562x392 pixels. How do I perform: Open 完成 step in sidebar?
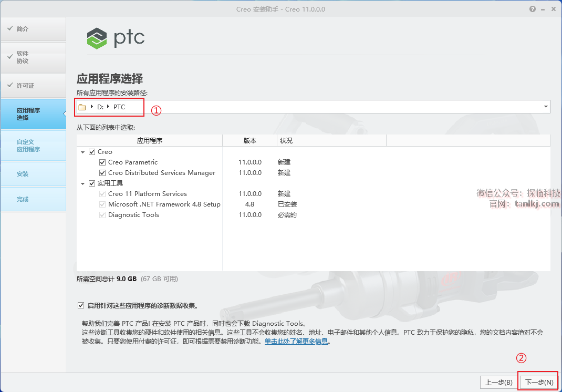[33, 199]
